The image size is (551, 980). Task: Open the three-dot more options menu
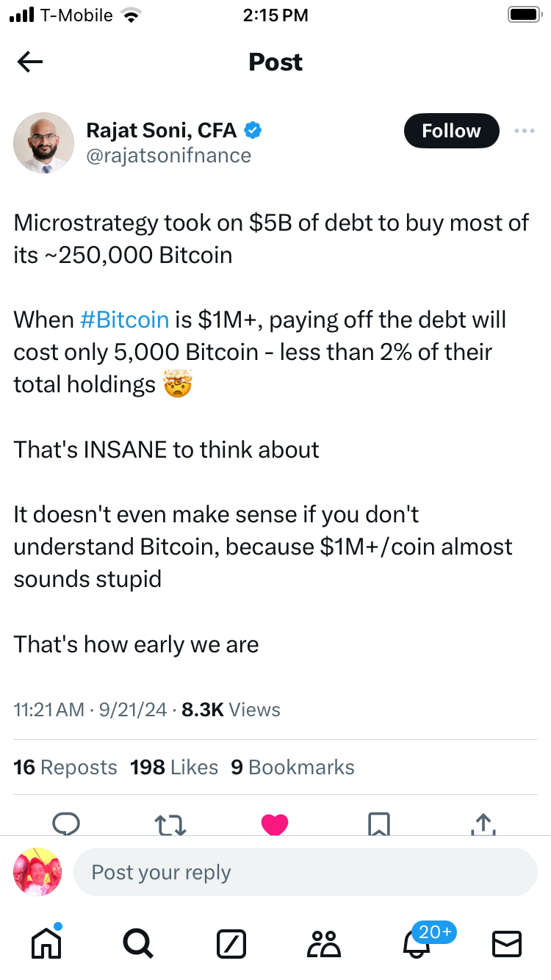[x=524, y=131]
